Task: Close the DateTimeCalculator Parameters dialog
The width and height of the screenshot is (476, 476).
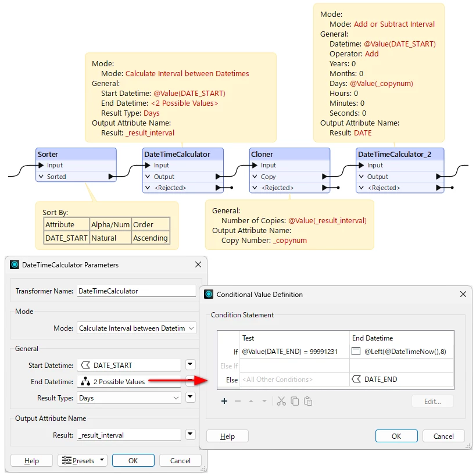Action: click(x=198, y=264)
